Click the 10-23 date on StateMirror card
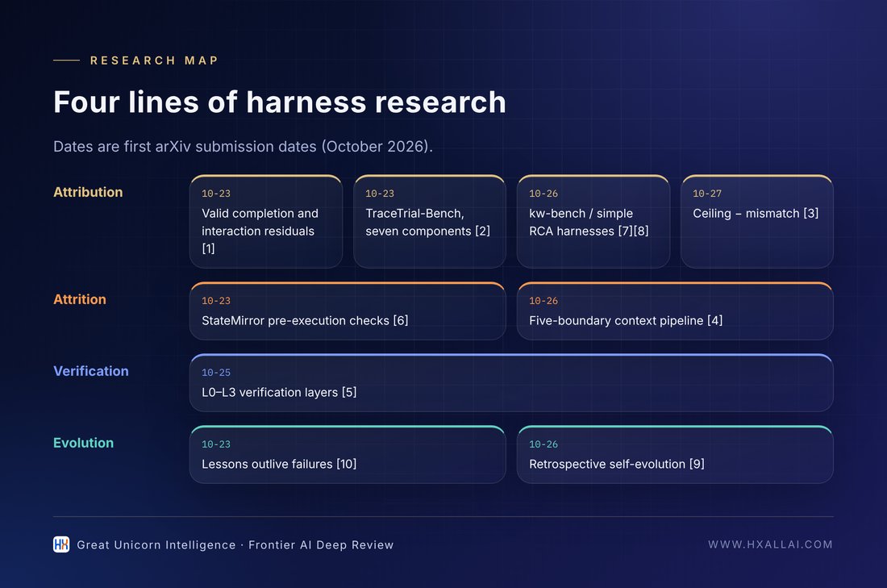887x588 pixels. [x=216, y=301]
